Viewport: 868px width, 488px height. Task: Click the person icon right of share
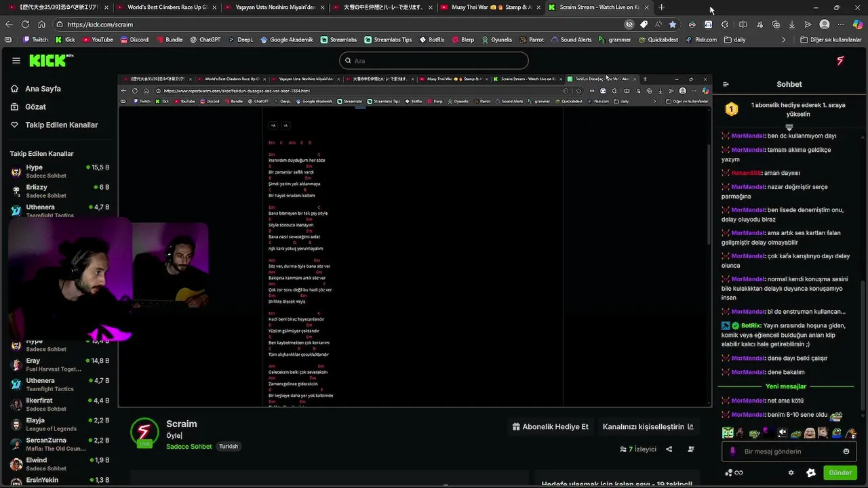click(691, 449)
